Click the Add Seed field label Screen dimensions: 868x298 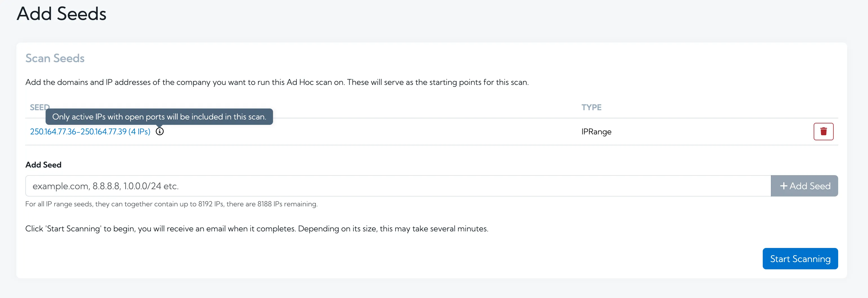click(43, 165)
